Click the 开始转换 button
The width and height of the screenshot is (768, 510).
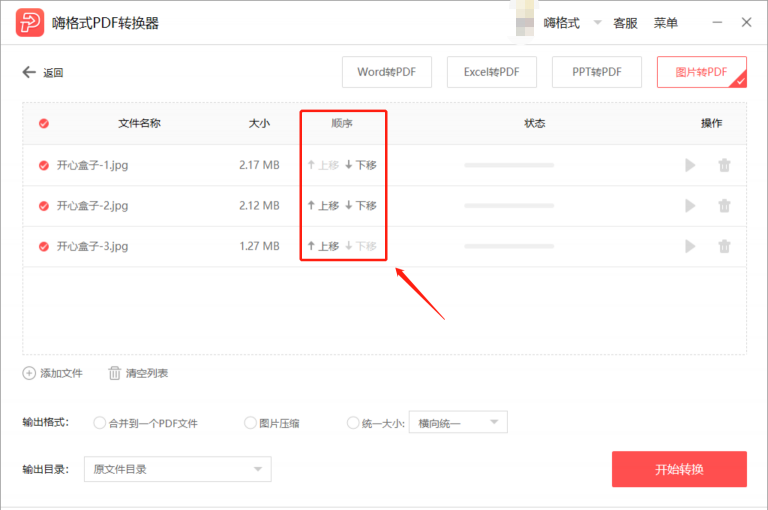[x=679, y=469]
